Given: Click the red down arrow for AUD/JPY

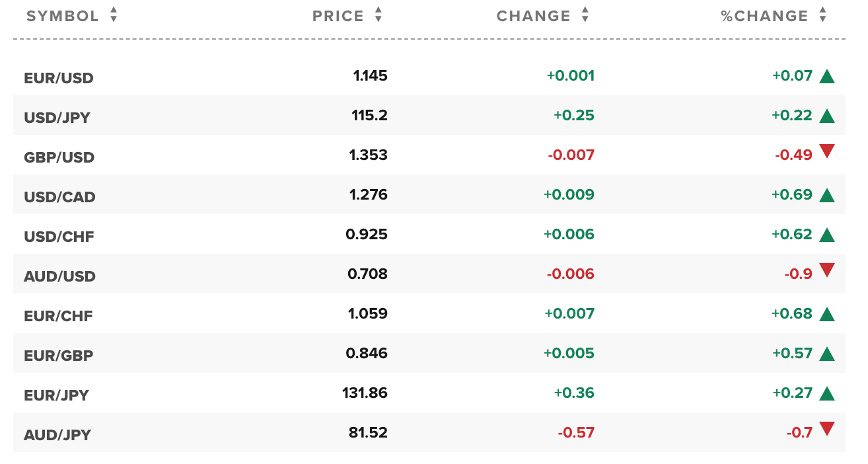Looking at the screenshot, I should click(826, 429).
